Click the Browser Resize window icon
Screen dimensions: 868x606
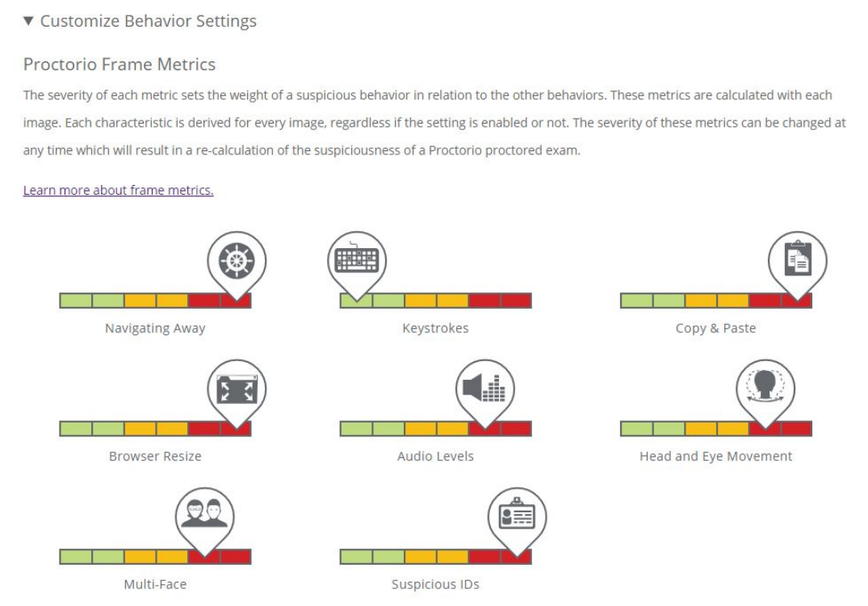pos(237,389)
